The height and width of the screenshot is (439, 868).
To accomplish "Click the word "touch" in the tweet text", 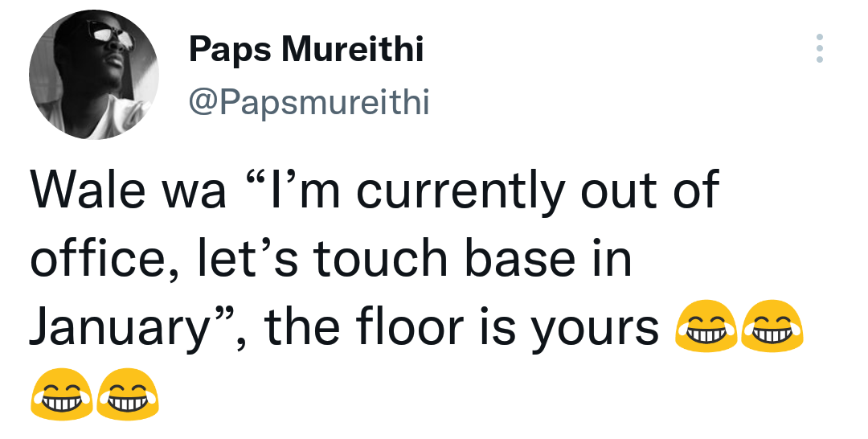I will [380, 258].
